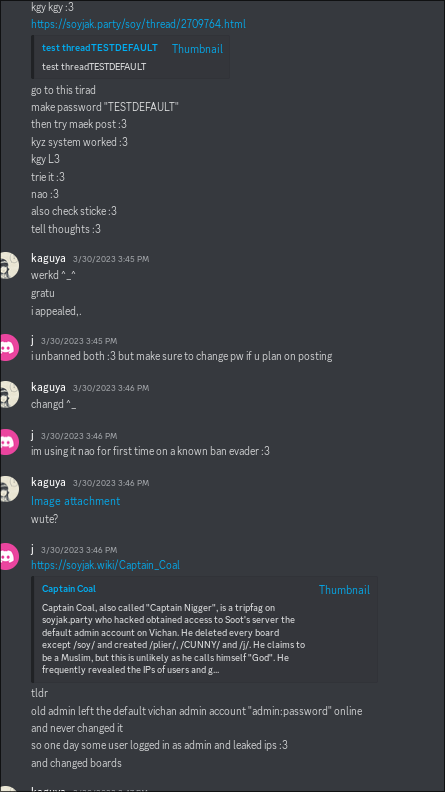
Task: Open the "test threadTESTDEFAULT" embed title
Action: point(100,47)
